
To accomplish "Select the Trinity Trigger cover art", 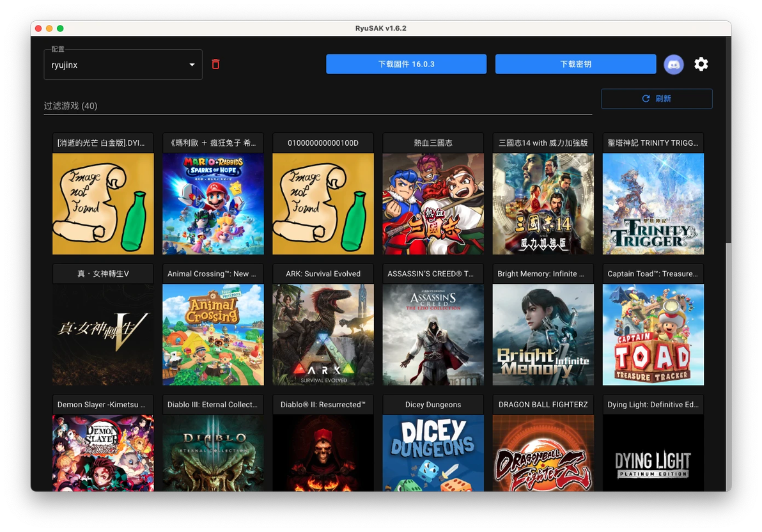I will 653,204.
